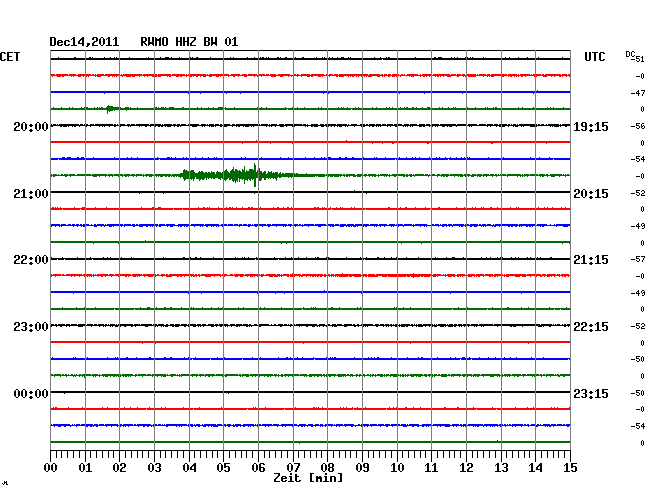Click the 08 minute axis tick label

(327, 468)
